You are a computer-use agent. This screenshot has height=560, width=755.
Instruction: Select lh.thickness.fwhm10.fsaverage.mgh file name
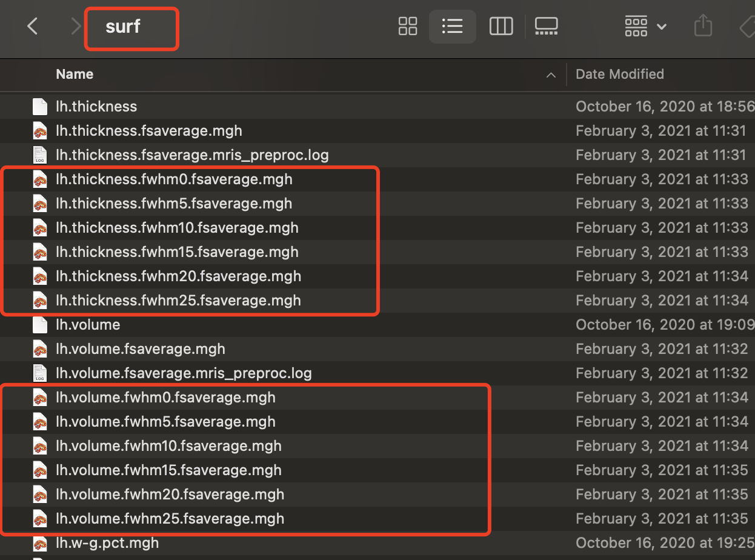pos(177,228)
